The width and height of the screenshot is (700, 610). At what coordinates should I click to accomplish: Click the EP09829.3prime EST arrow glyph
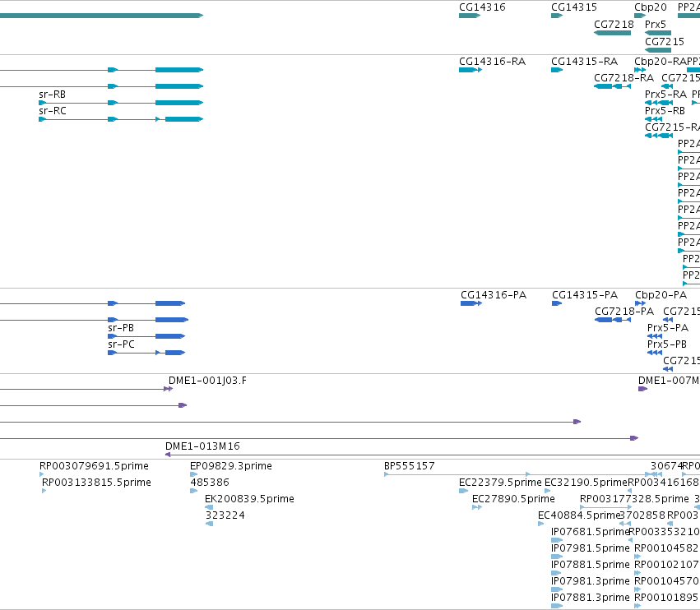coord(194,474)
